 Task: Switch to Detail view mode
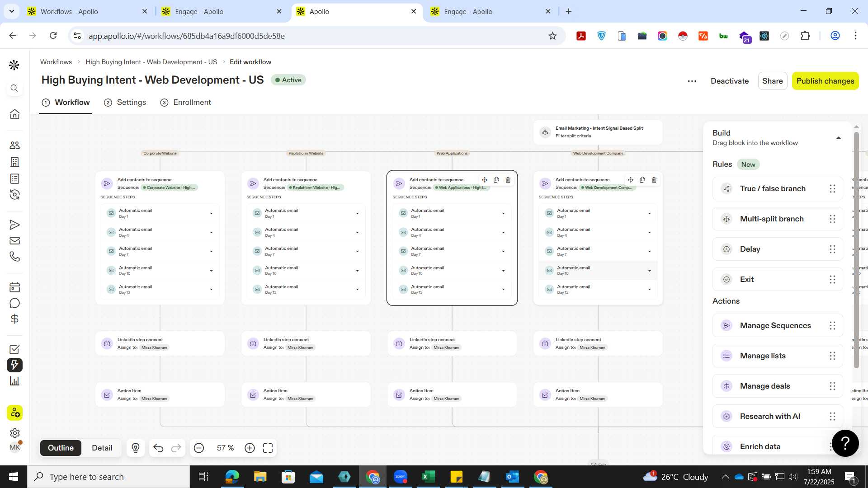(102, 448)
